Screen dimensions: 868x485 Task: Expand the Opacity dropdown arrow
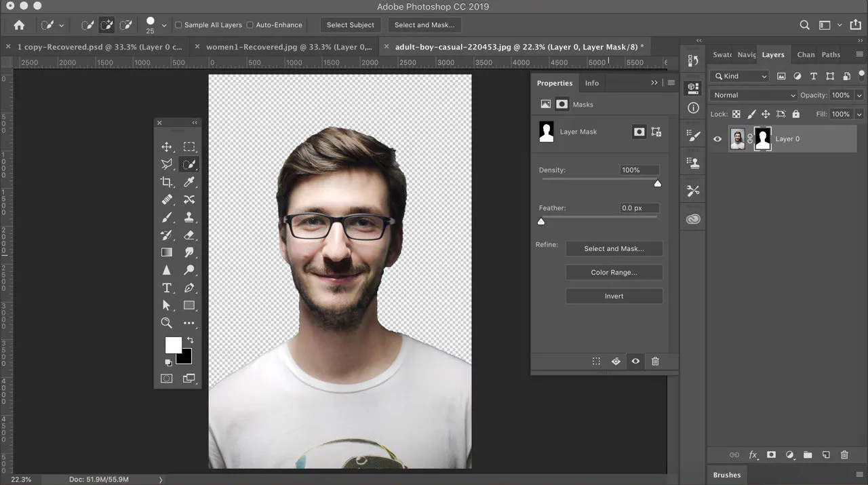(x=859, y=95)
